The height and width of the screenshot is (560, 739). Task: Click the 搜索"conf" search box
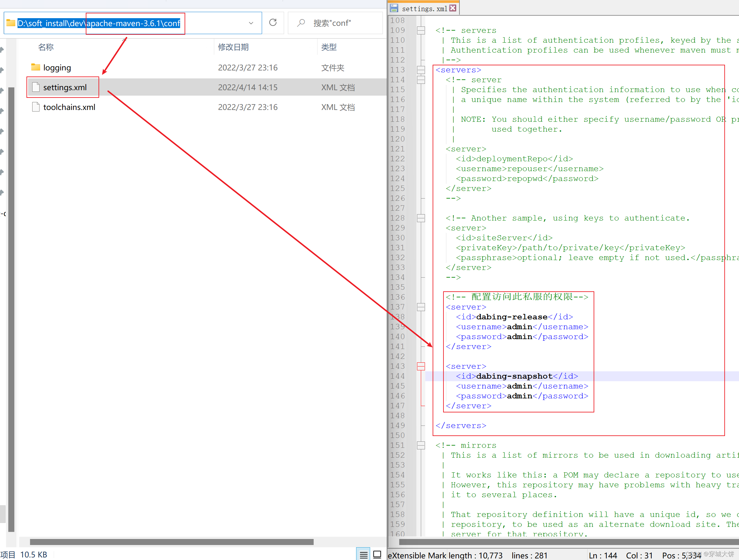tap(335, 23)
